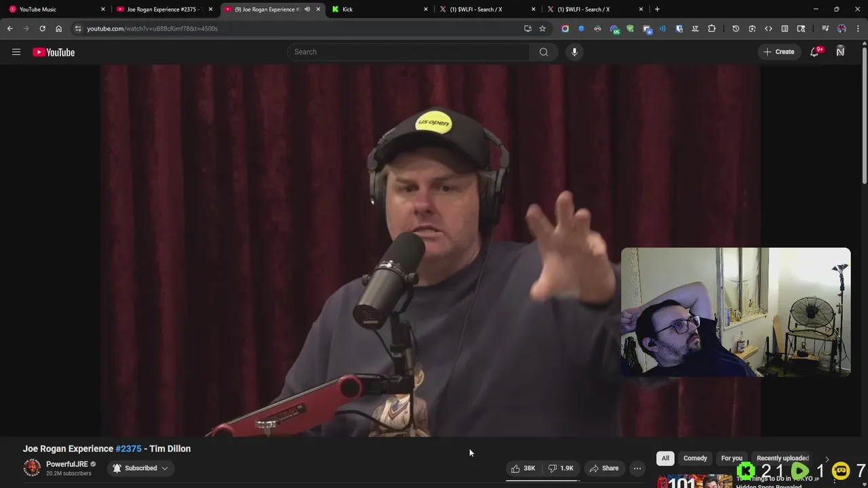Image resolution: width=868 pixels, height=488 pixels.
Task: Open the green shield extension icon
Action: [630, 28]
